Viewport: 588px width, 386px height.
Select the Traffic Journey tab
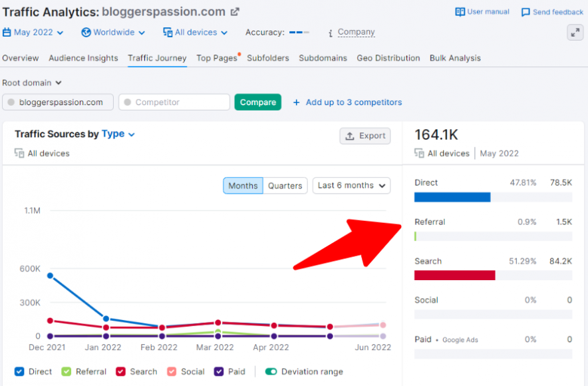[x=157, y=58]
